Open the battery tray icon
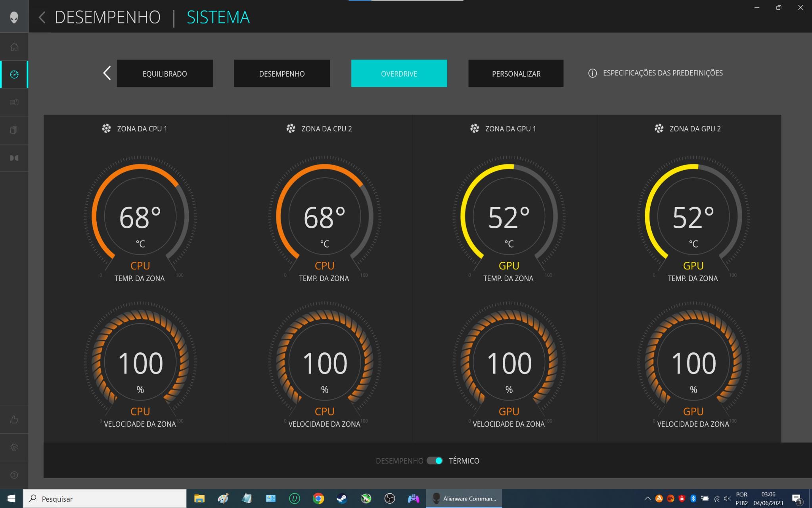The width and height of the screenshot is (812, 508). point(705,498)
